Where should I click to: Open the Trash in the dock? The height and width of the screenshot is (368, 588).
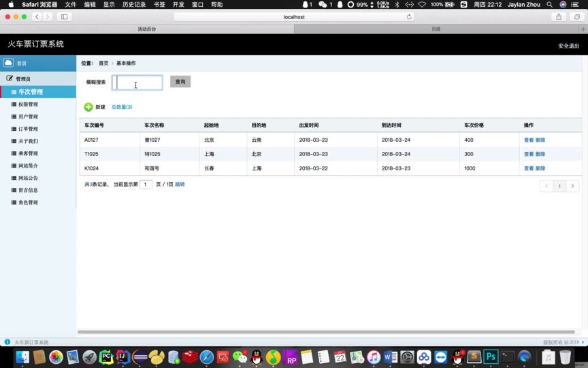[x=565, y=357]
